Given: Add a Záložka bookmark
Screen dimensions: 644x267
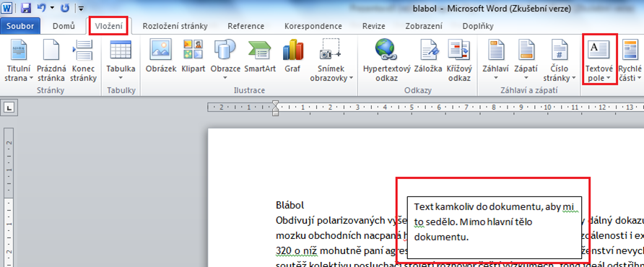Looking at the screenshot, I should click(x=428, y=56).
